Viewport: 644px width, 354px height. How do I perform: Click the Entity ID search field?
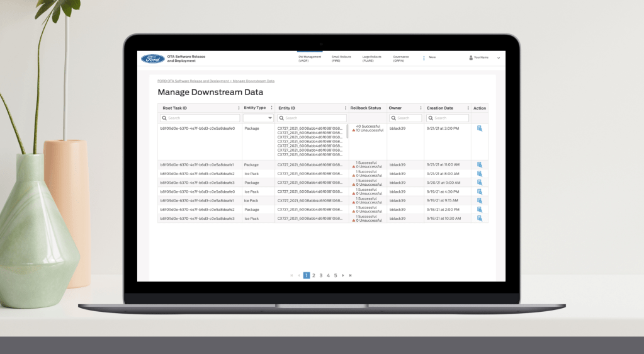[x=312, y=118]
